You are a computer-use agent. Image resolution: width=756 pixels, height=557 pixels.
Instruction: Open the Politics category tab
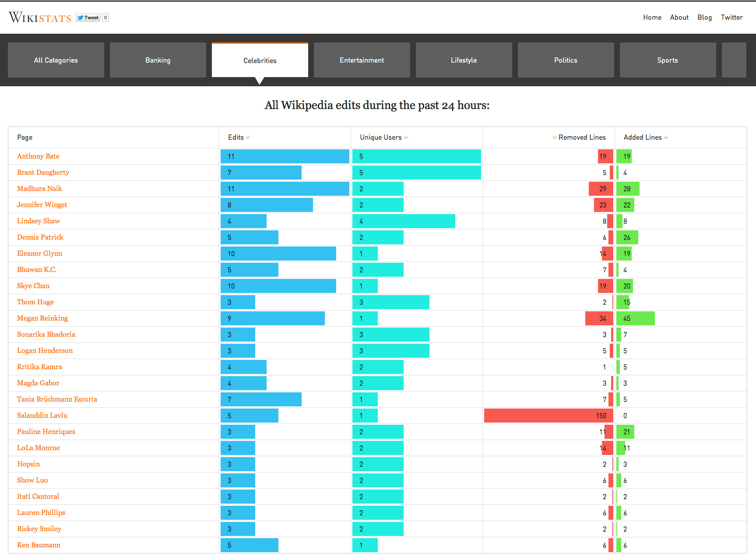pyautogui.click(x=565, y=60)
